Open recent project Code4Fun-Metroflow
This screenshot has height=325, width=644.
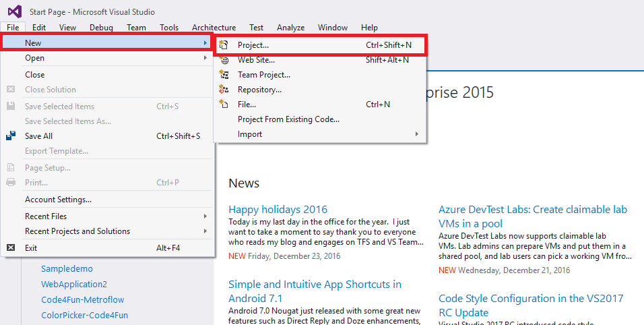point(83,299)
